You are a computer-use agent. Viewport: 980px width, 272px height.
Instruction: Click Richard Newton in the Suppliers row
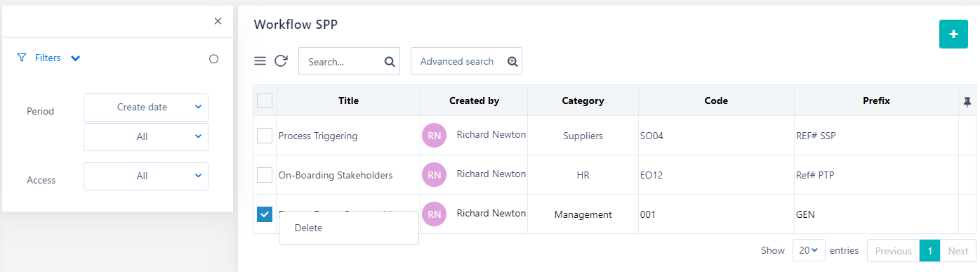(x=491, y=134)
